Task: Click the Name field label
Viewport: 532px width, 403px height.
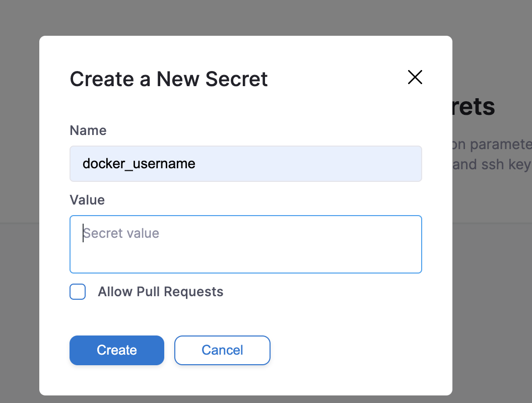Action: click(88, 130)
